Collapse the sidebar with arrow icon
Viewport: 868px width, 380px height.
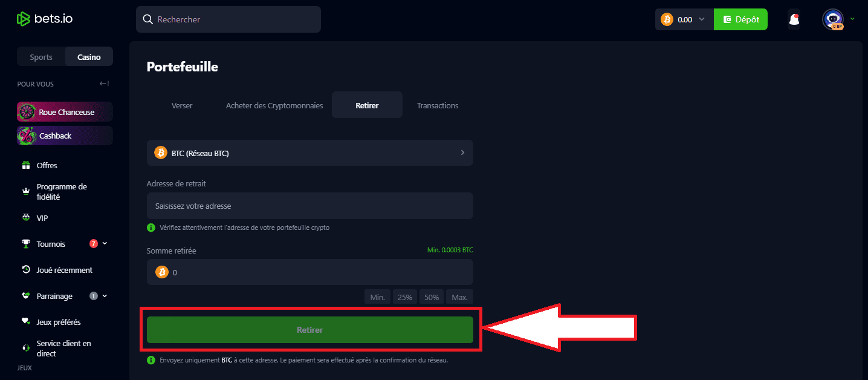pos(104,84)
